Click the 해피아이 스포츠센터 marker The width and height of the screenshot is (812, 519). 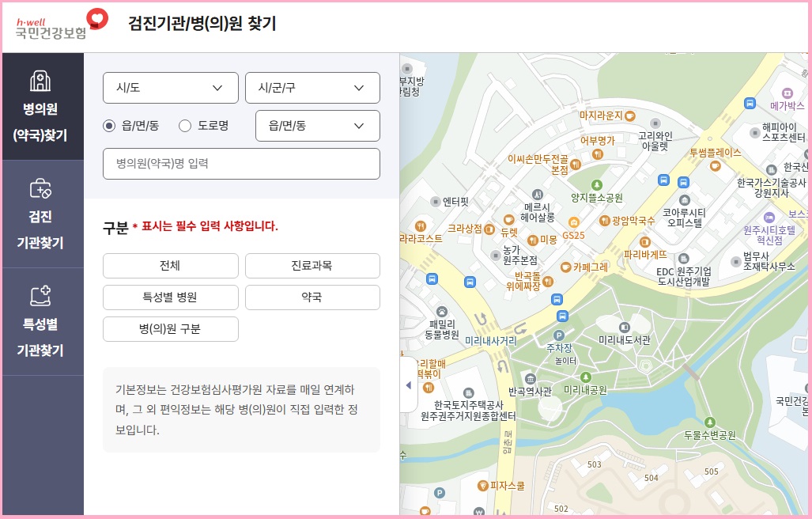(x=755, y=133)
